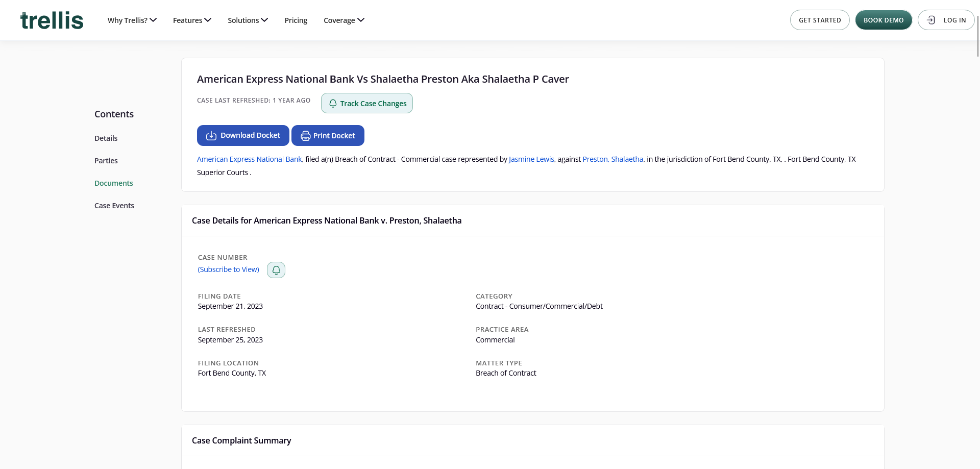Image resolution: width=980 pixels, height=469 pixels.
Task: Click the case title heading
Action: click(383, 79)
